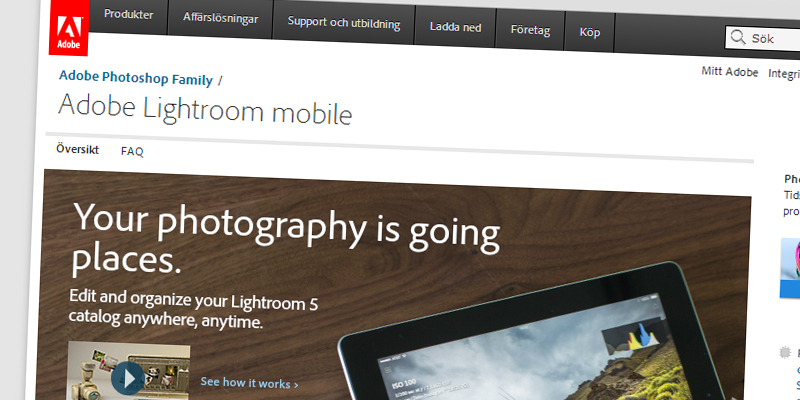Click the magnifier icon in search box
Viewport: 800px width, 400px height.
point(738,37)
